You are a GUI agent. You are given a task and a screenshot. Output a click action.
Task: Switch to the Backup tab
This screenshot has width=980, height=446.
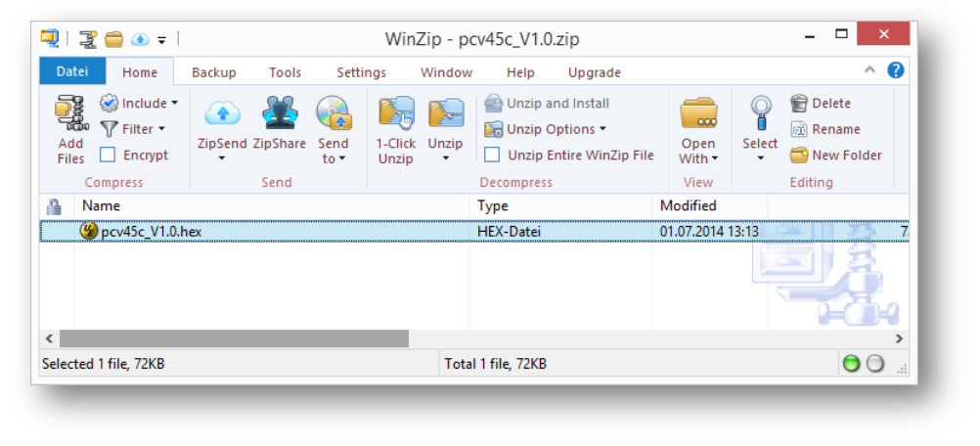tap(214, 72)
